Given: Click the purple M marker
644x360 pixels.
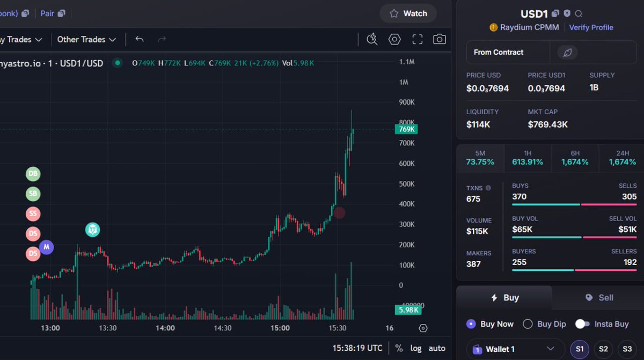Looking at the screenshot, I should (x=47, y=247).
